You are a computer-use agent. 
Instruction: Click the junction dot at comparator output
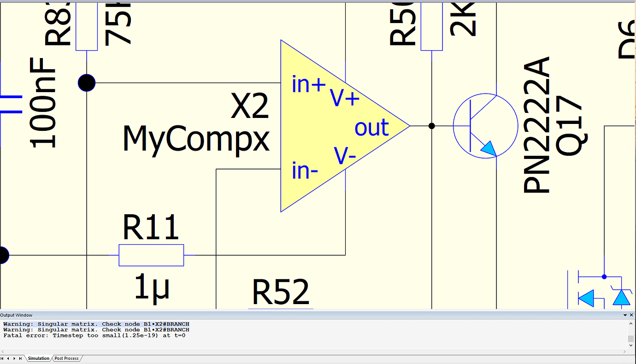pyautogui.click(x=431, y=126)
